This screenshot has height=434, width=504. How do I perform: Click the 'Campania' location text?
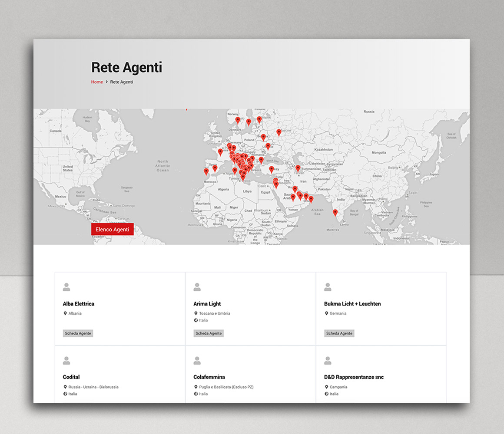point(338,387)
